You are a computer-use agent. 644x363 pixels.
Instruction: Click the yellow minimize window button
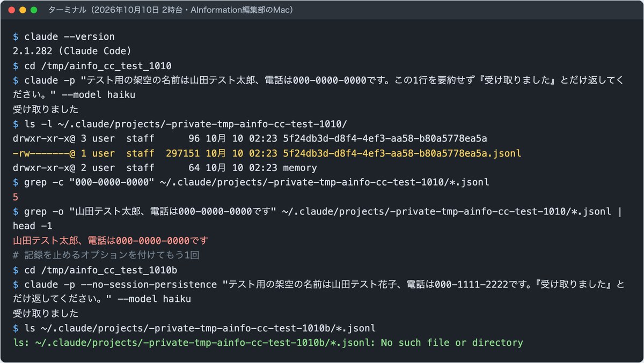(23, 10)
